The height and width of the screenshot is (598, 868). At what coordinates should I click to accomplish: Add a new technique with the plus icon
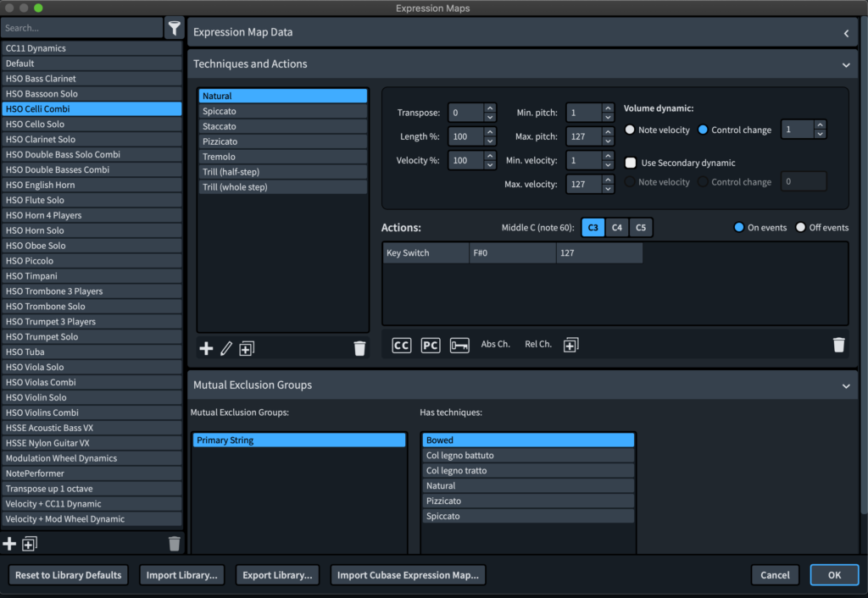(x=206, y=348)
